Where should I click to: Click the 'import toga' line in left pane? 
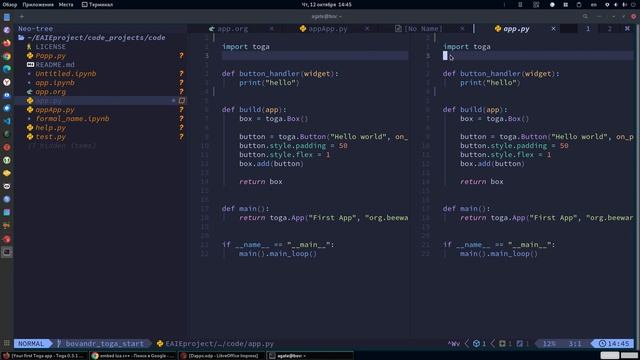pyautogui.click(x=245, y=47)
